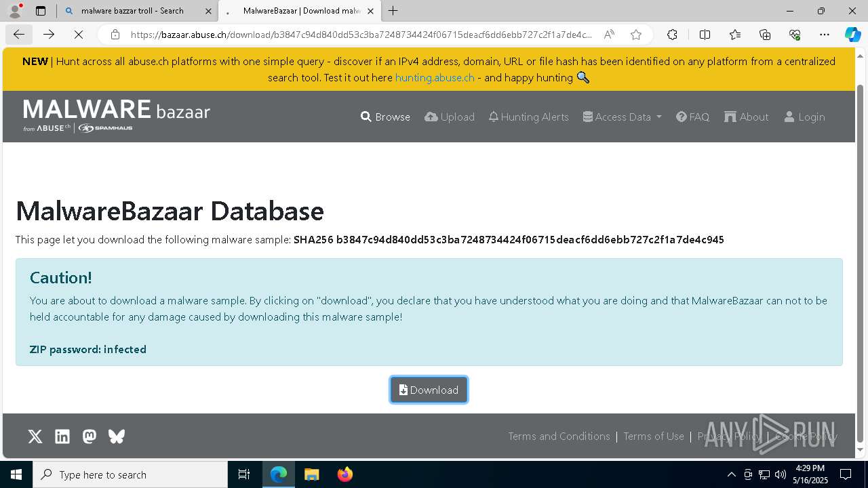
Task: Click the SHA256 hash text
Action: click(509, 239)
